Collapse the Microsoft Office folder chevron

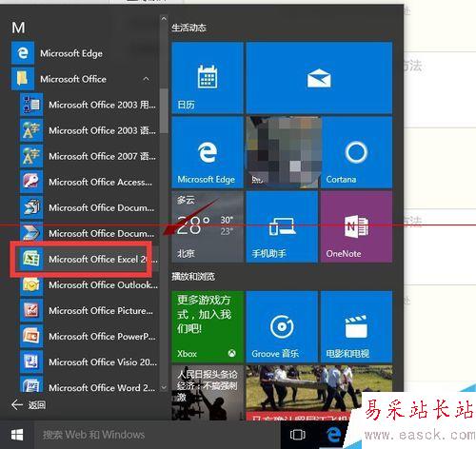point(147,79)
